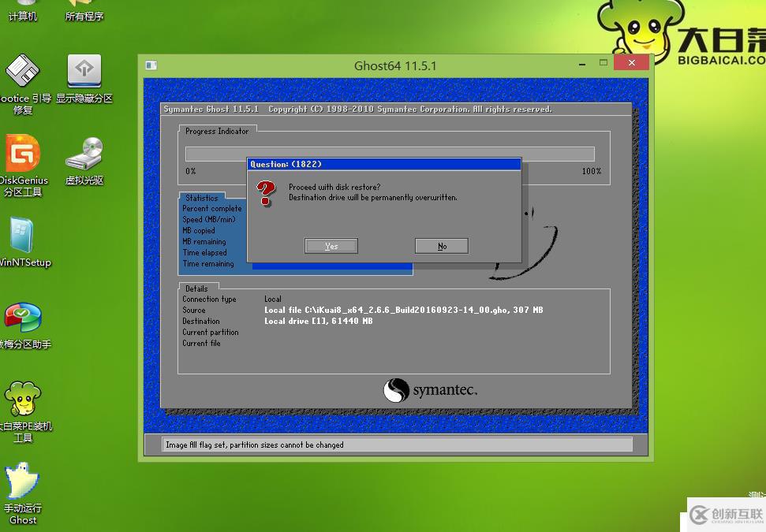Click 'Destination drive will be permanently overwritten' text
766x532 pixels.
(373, 198)
